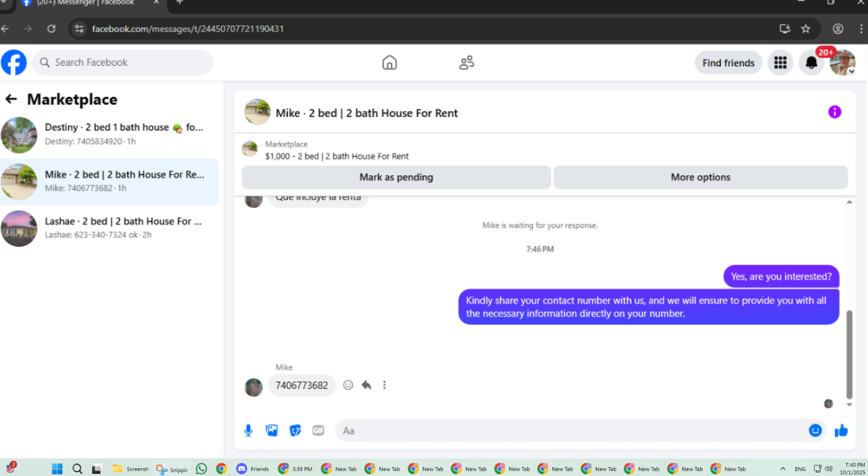Open more options for 7406773682 message

(x=384, y=385)
